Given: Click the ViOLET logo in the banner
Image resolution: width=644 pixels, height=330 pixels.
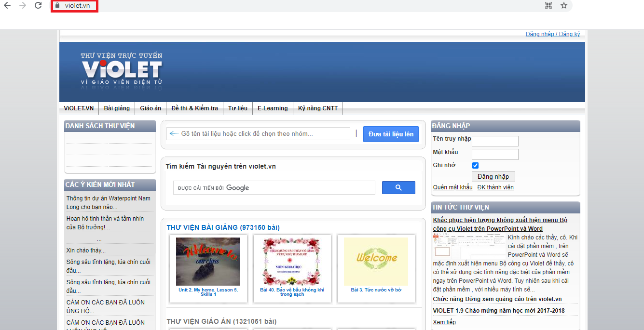Looking at the screenshot, I should pos(122,69).
